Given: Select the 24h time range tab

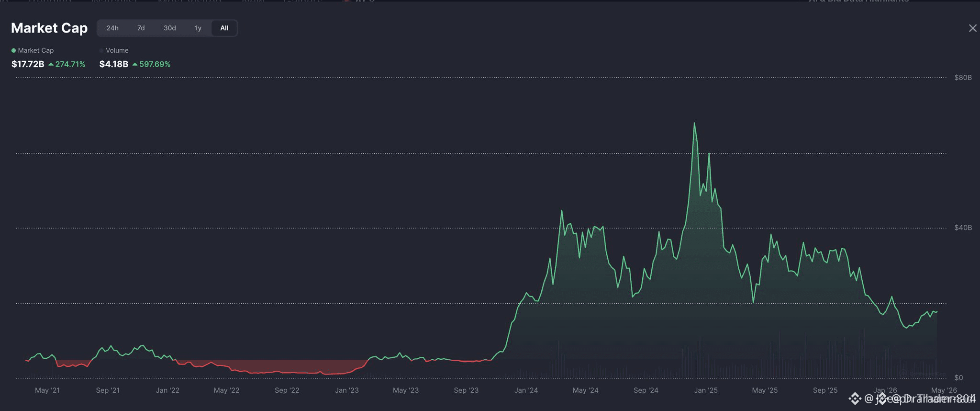Looking at the screenshot, I should tap(112, 28).
